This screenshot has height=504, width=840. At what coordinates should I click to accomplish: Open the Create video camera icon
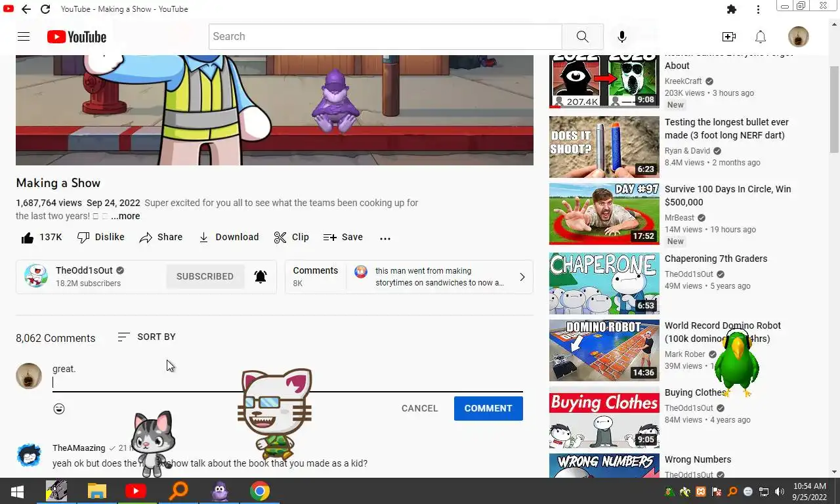pyautogui.click(x=728, y=37)
